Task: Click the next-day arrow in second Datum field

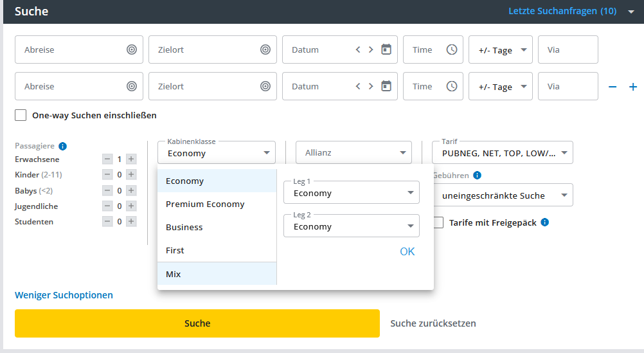Action: pyautogui.click(x=371, y=86)
